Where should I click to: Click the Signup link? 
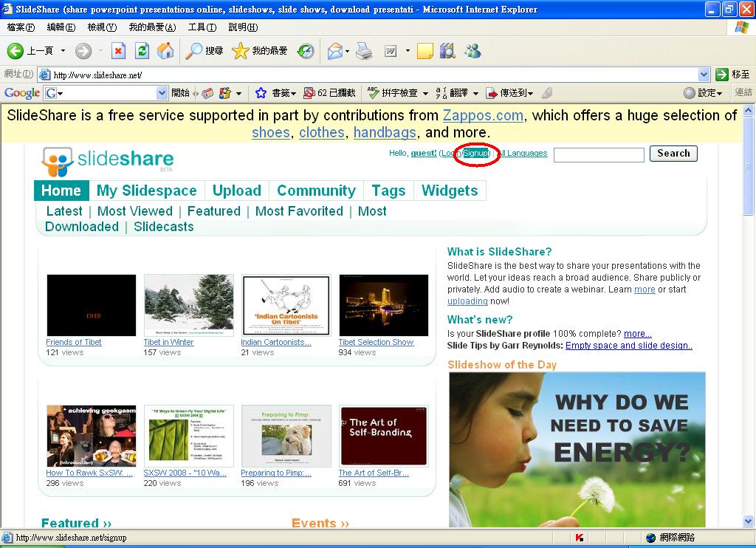476,154
